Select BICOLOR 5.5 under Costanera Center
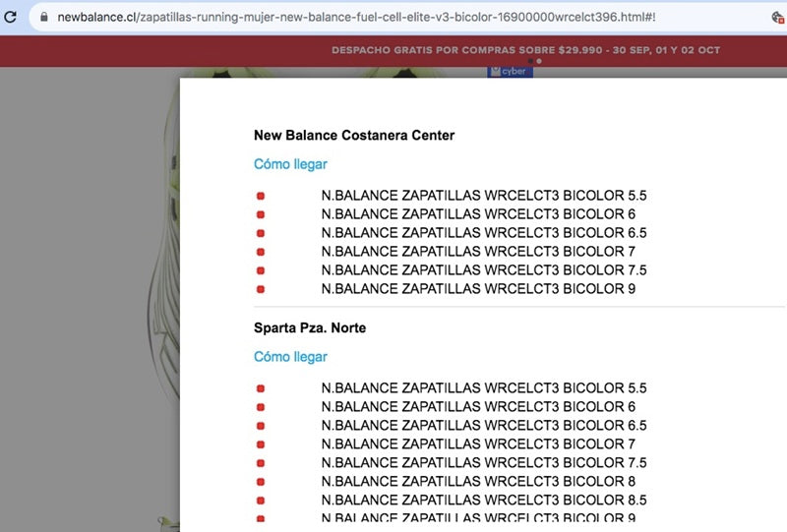This screenshot has height=532, width=787. [484, 196]
